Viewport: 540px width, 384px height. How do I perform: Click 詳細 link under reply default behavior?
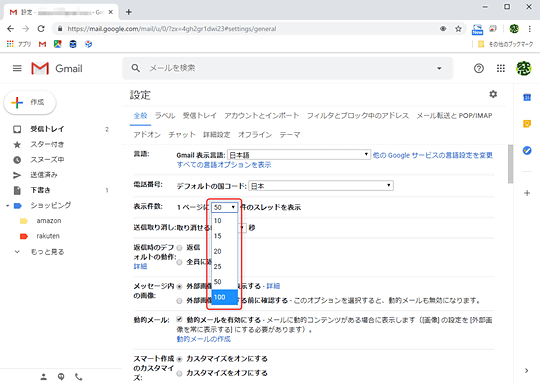(x=140, y=266)
